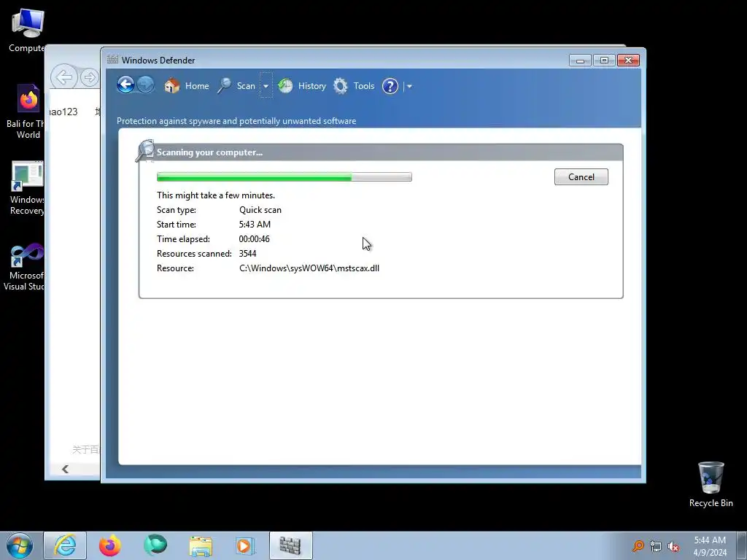Open the taskbar clock showing 5:44 AM
The height and width of the screenshot is (560, 747).
click(x=710, y=546)
